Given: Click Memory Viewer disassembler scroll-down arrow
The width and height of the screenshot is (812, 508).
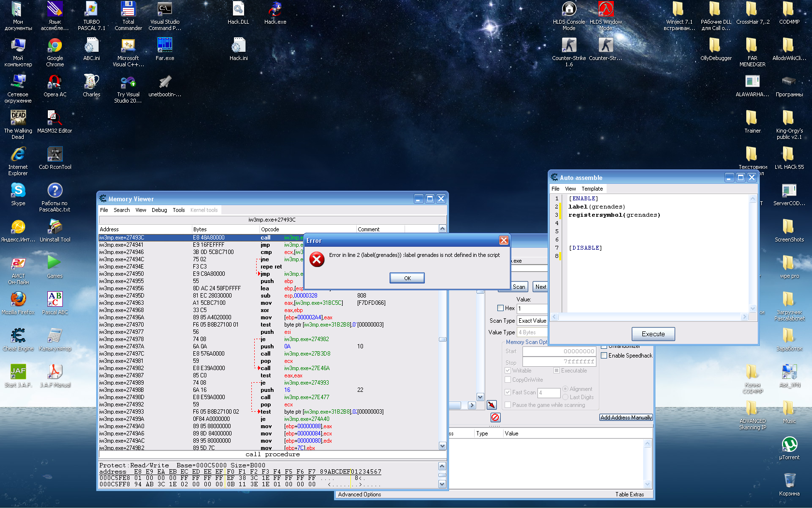Looking at the screenshot, I should (442, 446).
